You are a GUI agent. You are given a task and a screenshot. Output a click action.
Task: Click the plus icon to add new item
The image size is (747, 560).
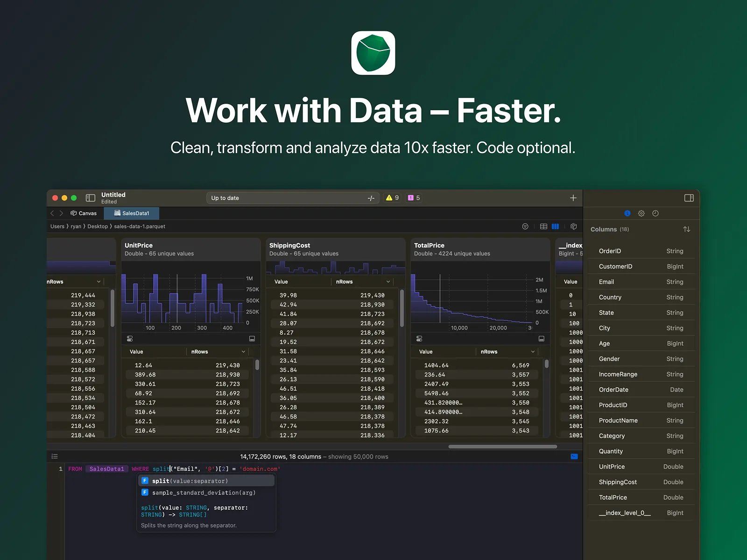(x=573, y=198)
